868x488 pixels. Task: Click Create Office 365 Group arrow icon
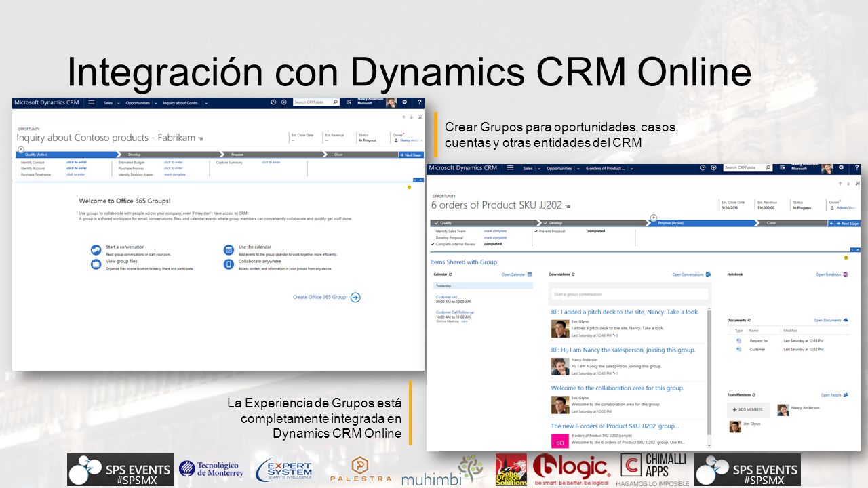coord(355,297)
